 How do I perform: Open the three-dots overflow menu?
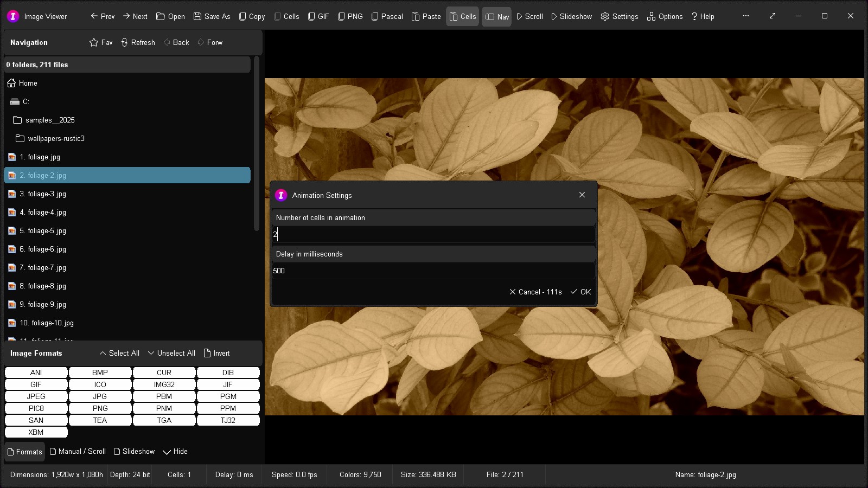coord(746,16)
